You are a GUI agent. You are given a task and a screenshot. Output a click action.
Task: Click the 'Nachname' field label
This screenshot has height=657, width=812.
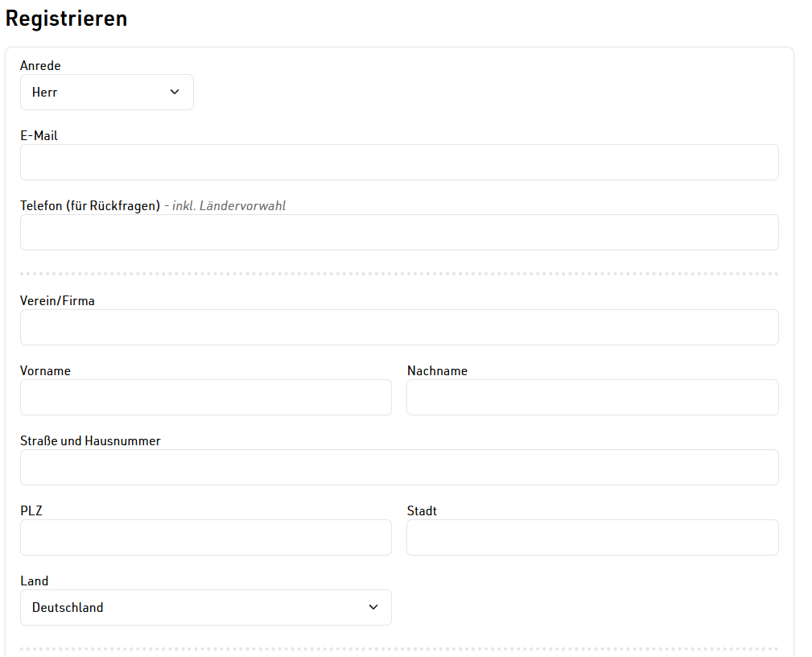(437, 371)
